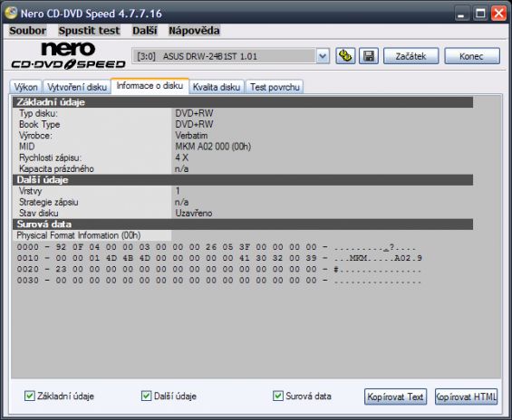The image size is (512, 420).
Task: Click the Konec button
Action: pyautogui.click(x=472, y=56)
